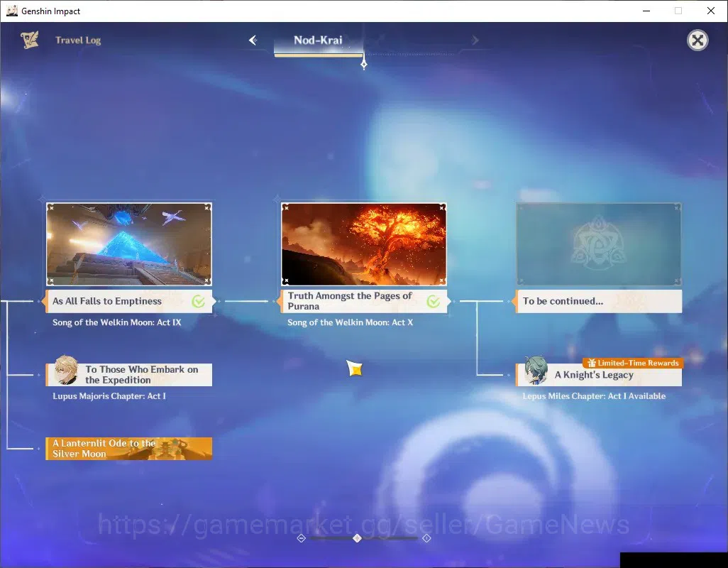Click the Travel Log book icon
The height and width of the screenshot is (568, 728).
pyautogui.click(x=29, y=40)
